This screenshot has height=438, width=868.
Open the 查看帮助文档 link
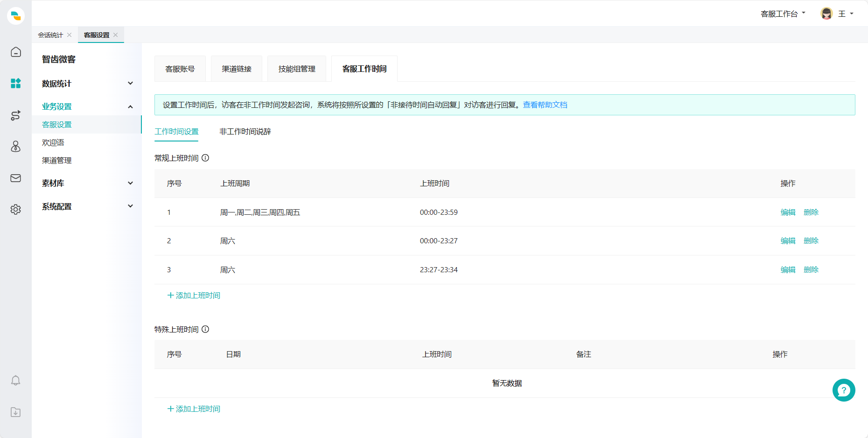coord(545,105)
